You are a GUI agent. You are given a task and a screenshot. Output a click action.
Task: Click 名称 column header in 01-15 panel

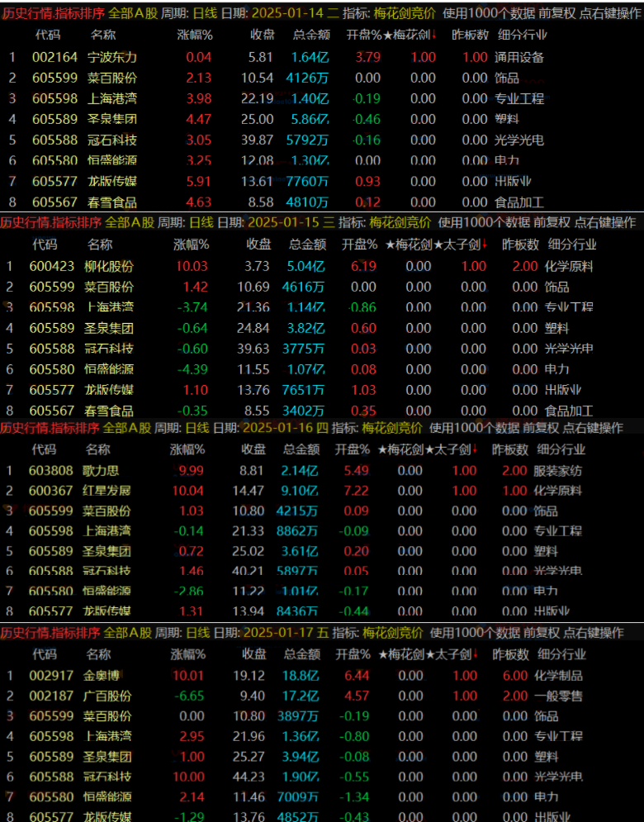100,245
